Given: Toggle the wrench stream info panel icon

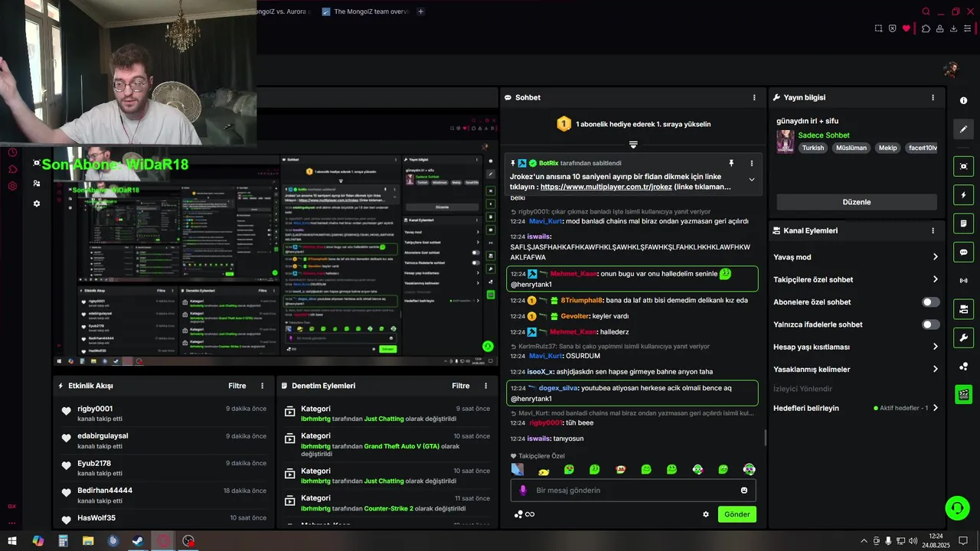Looking at the screenshot, I should pyautogui.click(x=963, y=337).
